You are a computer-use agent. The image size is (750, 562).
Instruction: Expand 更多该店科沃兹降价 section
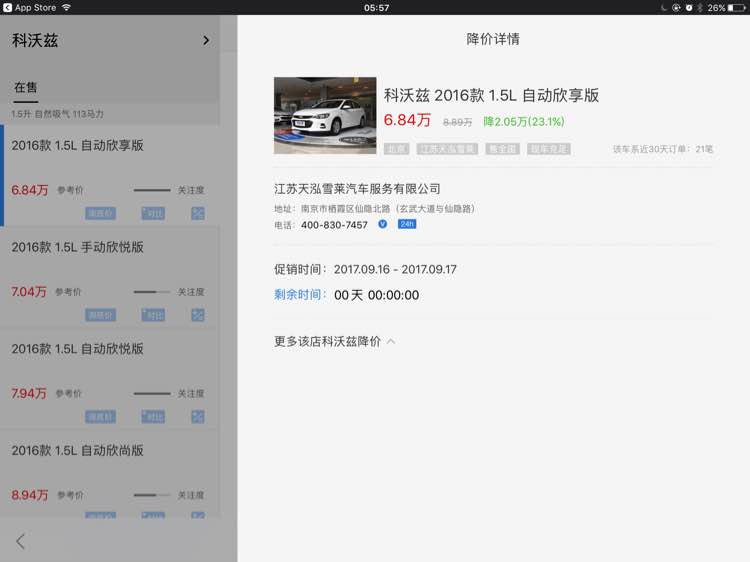334,342
